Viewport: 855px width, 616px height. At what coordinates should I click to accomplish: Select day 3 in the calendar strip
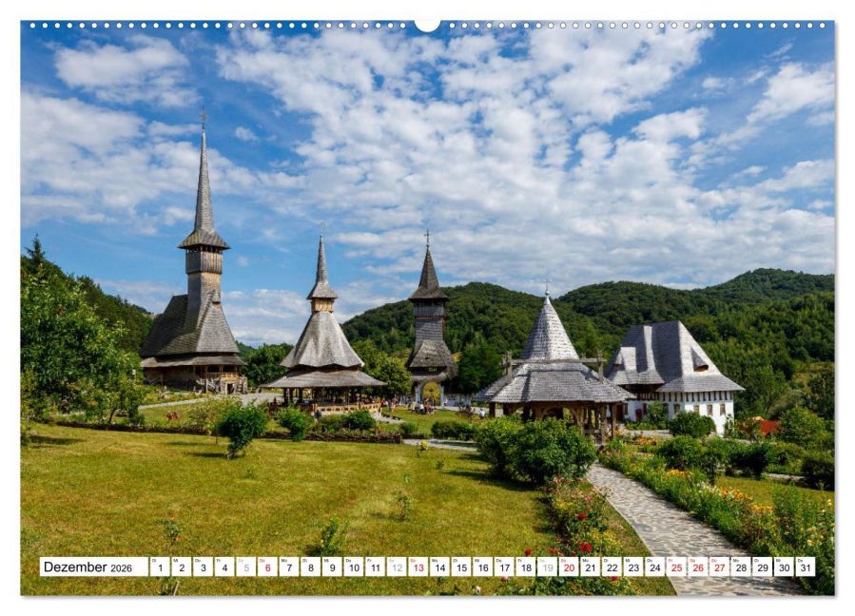click(203, 567)
